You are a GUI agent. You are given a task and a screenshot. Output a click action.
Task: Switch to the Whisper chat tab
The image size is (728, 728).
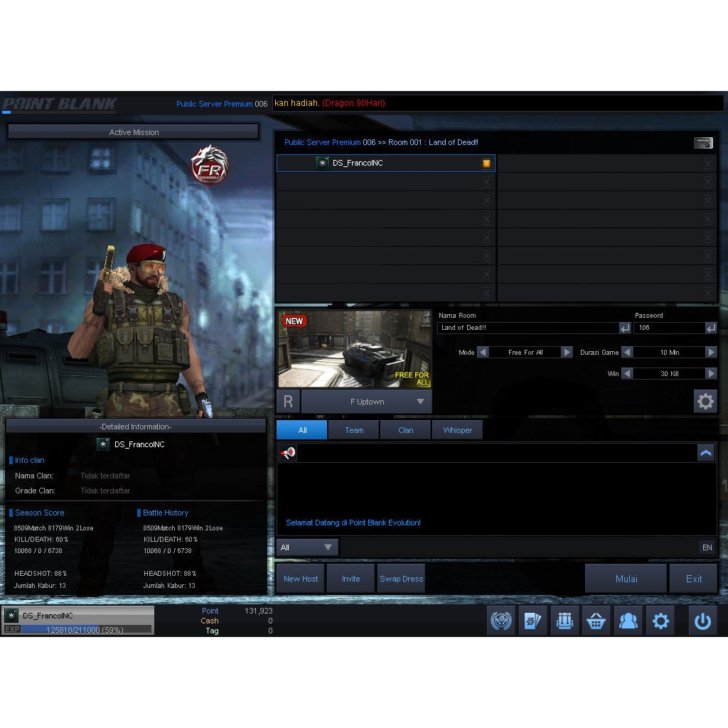point(457,430)
